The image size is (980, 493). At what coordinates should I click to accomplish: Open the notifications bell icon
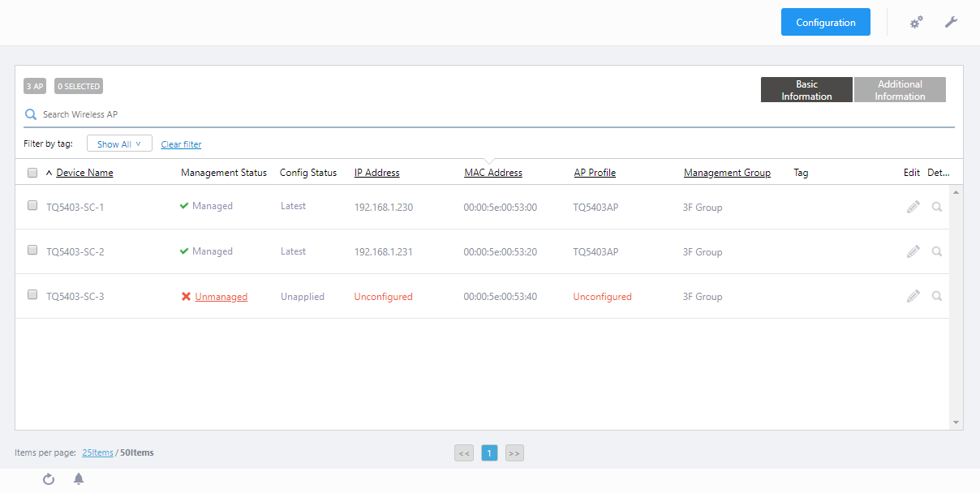[79, 479]
